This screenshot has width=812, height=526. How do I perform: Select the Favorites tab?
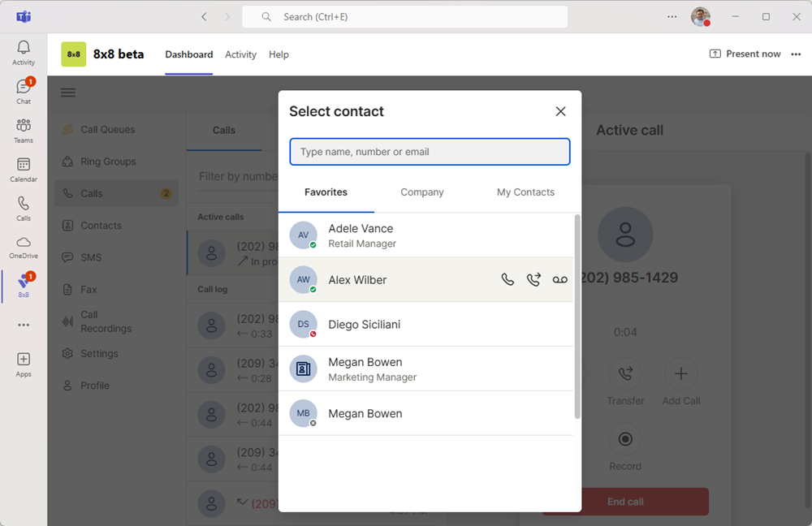[326, 192]
